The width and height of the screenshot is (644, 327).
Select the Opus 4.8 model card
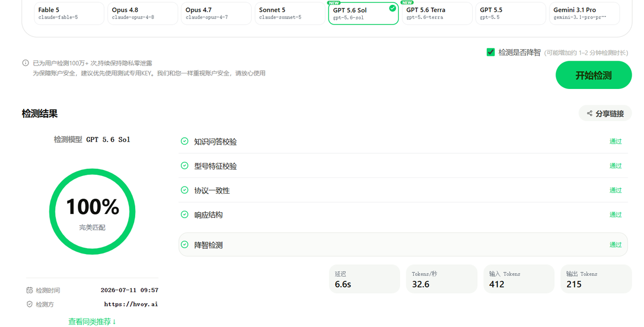click(x=143, y=13)
